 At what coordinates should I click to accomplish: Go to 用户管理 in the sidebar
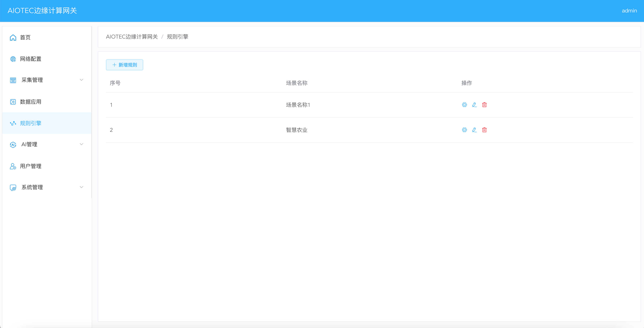pos(31,166)
